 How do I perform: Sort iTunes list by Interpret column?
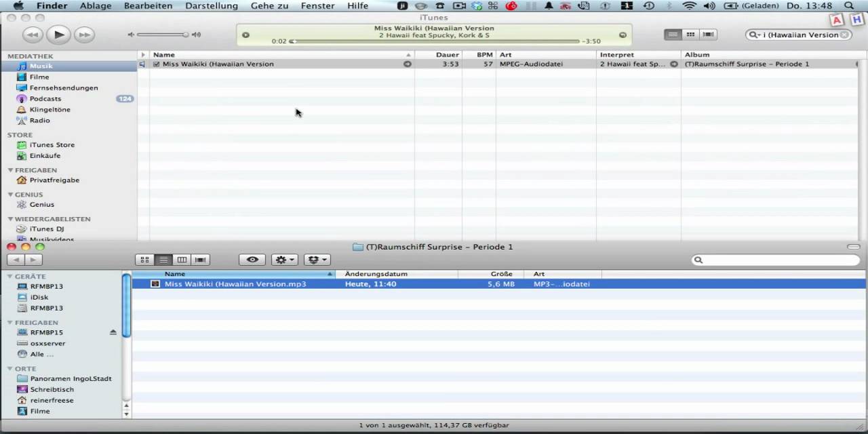tap(639, 54)
